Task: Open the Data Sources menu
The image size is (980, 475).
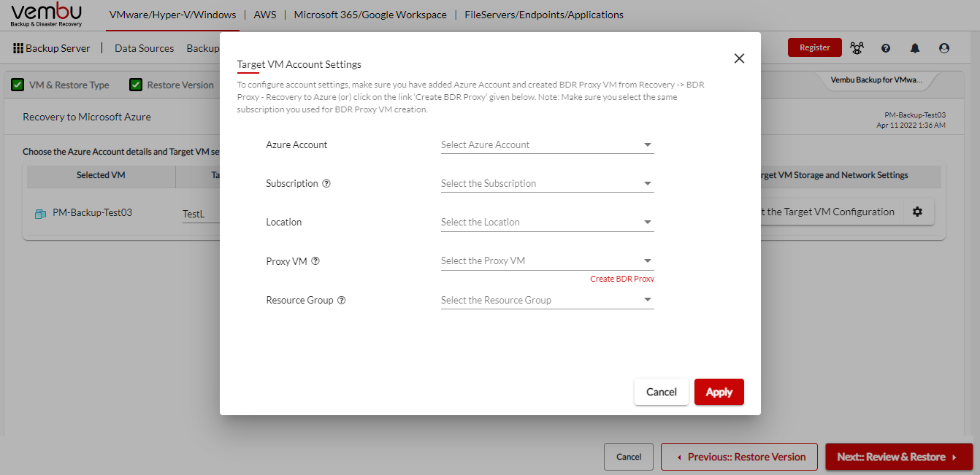Action: coord(145,48)
